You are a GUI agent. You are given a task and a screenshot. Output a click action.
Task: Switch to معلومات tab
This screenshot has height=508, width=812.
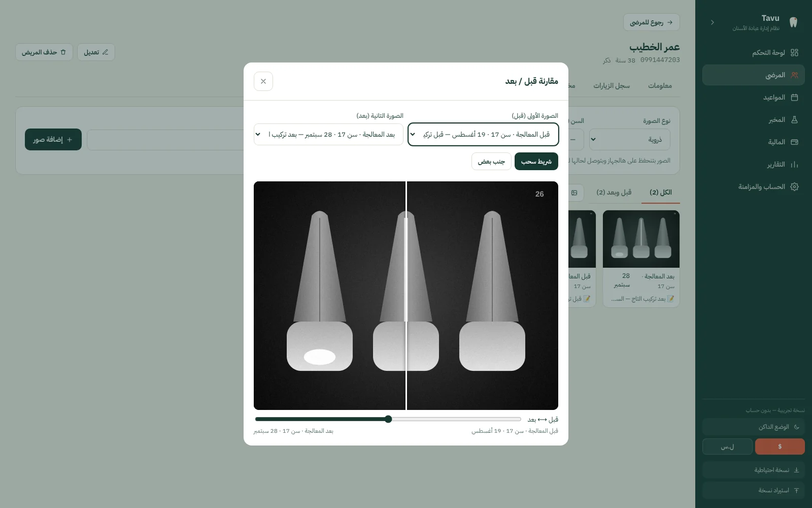tap(660, 85)
